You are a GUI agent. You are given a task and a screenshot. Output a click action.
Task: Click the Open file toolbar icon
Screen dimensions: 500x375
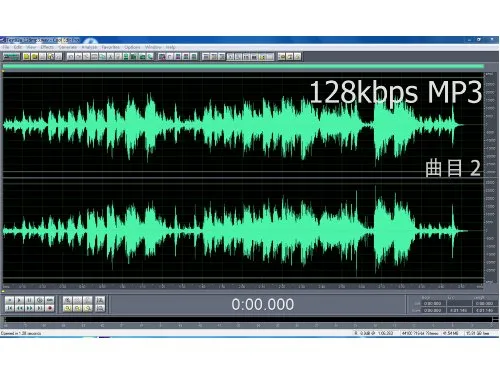click(35, 57)
